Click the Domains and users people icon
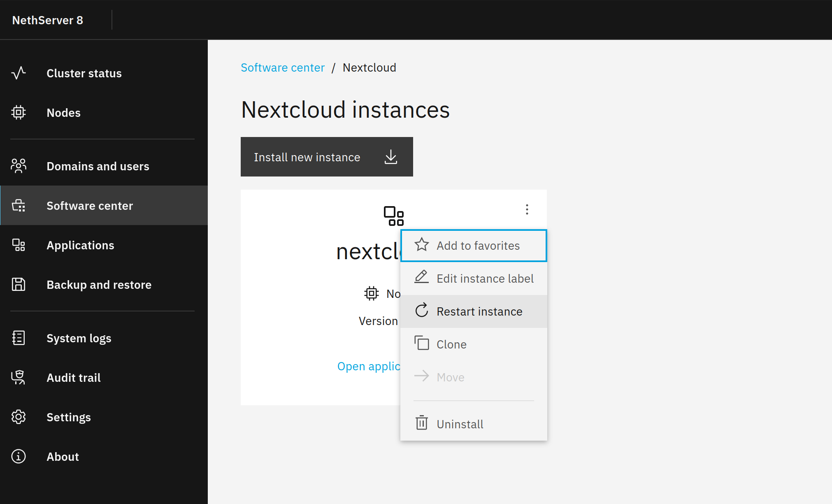832x504 pixels. pyautogui.click(x=19, y=166)
